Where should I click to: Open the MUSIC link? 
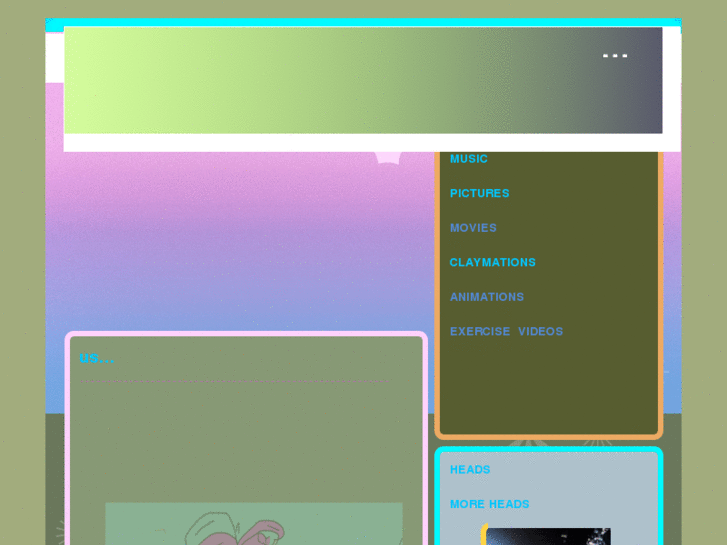[469, 159]
